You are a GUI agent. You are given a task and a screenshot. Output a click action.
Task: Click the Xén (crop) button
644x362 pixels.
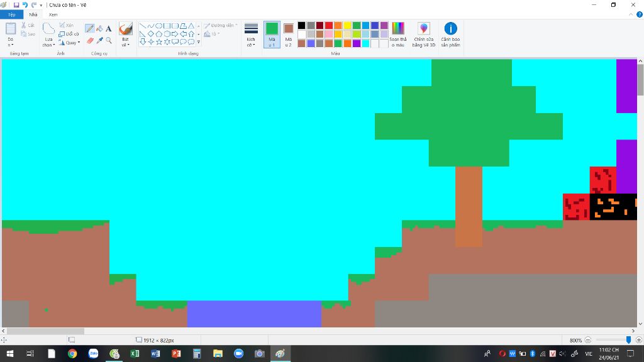click(67, 25)
